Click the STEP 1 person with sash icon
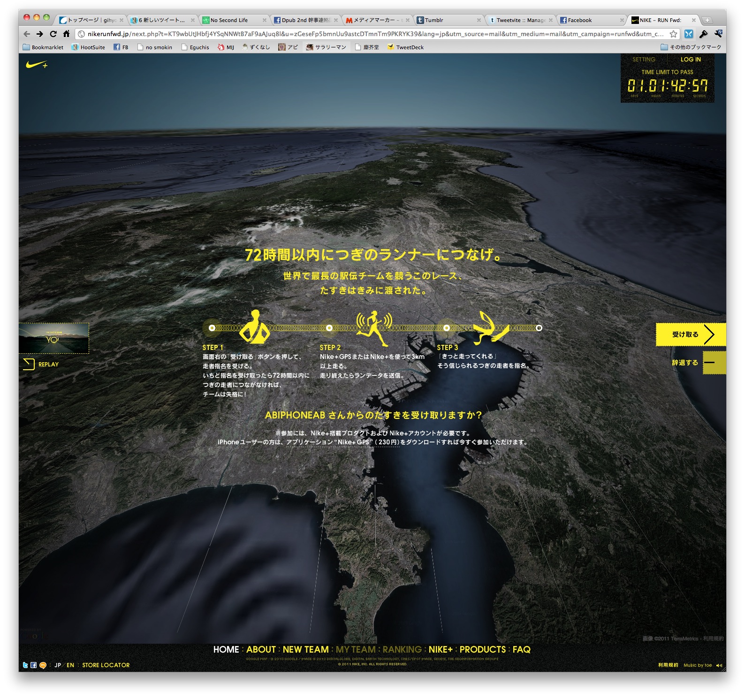Screen dimensions: 745x700 tap(255, 326)
